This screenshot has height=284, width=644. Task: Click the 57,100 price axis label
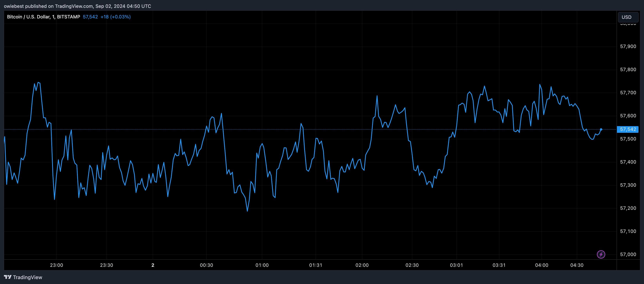628,231
